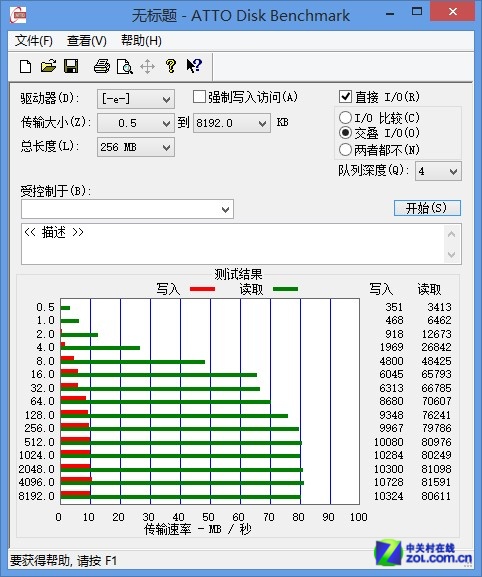This screenshot has width=482, height=577.
Task: Click the New file toolbar icon
Action: pyautogui.click(x=25, y=67)
